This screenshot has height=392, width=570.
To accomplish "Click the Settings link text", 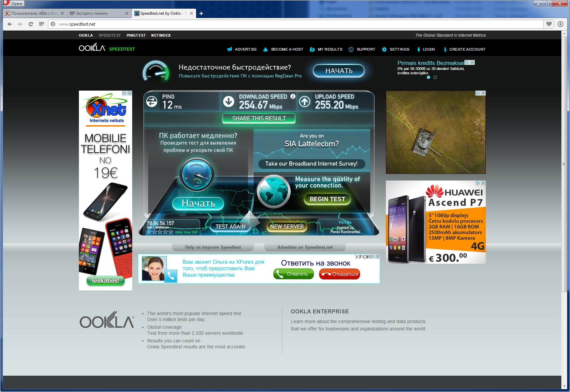I will (400, 49).
